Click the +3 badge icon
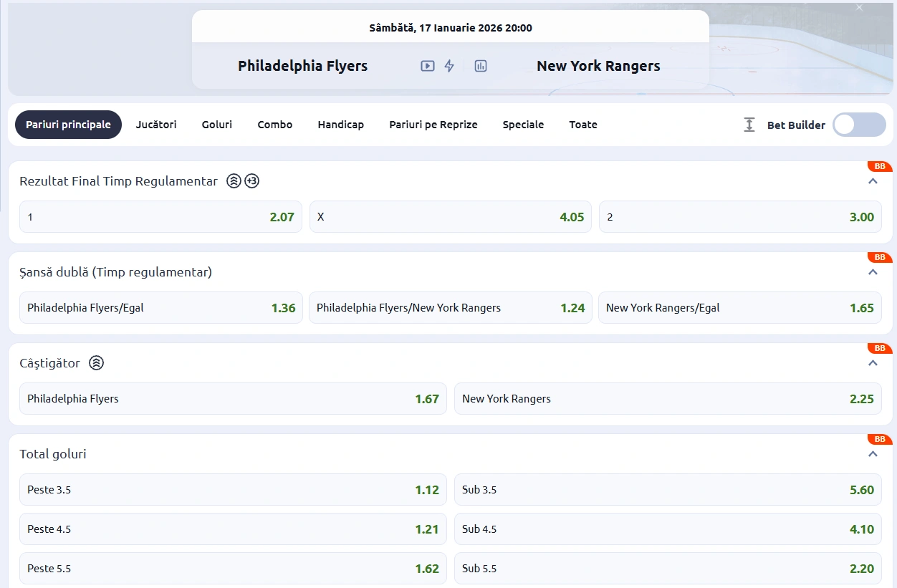This screenshot has height=588, width=897. click(x=251, y=181)
